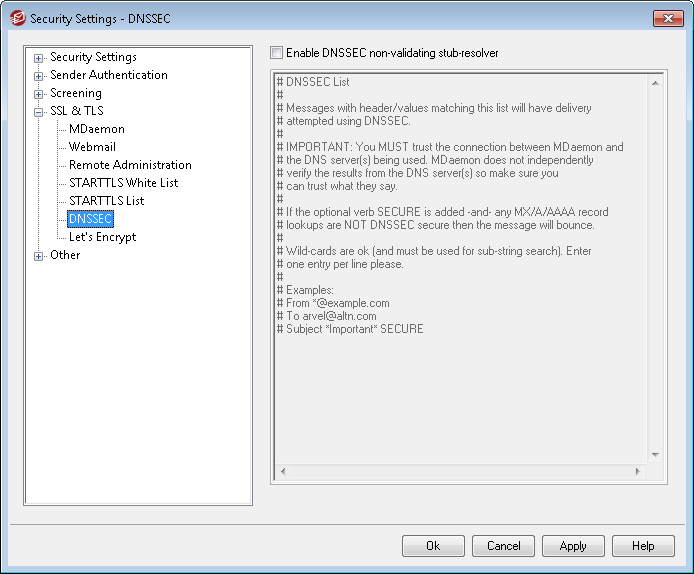The image size is (694, 574).
Task: Expand the Other tree node
Action: 39,256
